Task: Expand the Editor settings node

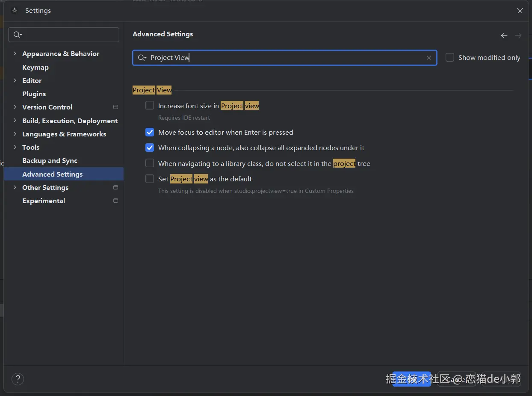Action: pos(15,80)
